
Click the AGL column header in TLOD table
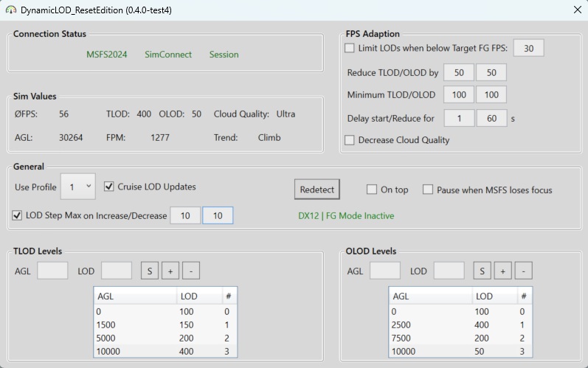135,296
